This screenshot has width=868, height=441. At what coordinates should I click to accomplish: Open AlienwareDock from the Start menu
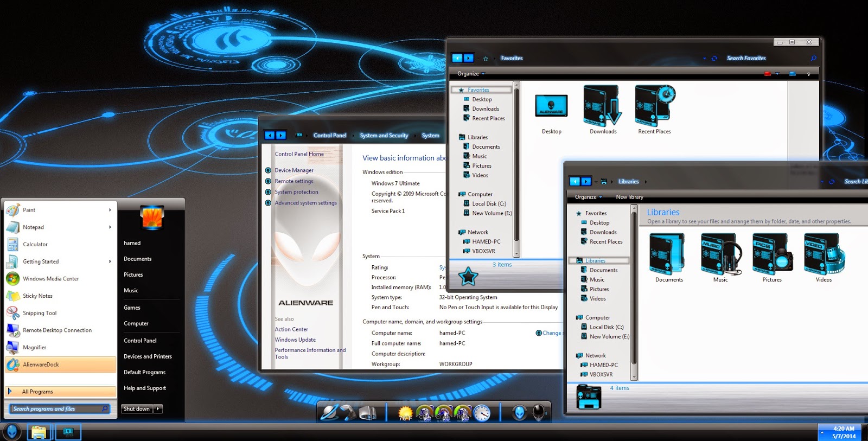[60, 365]
